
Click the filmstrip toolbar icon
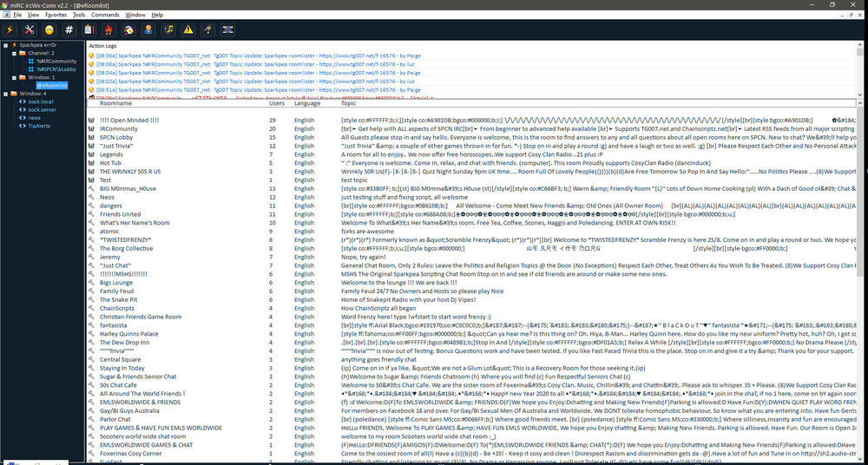(228, 29)
